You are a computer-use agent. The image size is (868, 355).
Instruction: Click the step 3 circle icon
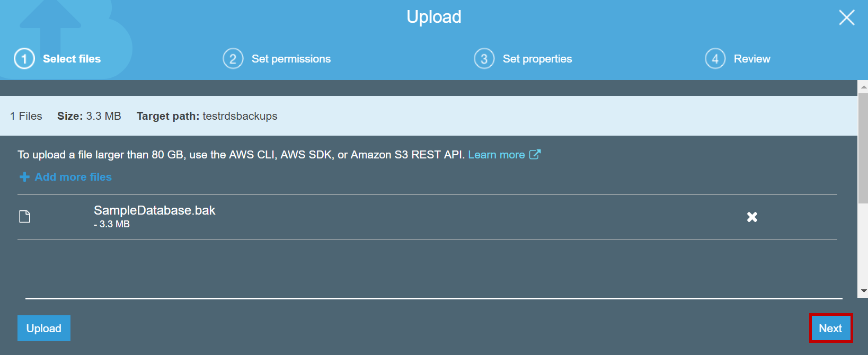484,59
